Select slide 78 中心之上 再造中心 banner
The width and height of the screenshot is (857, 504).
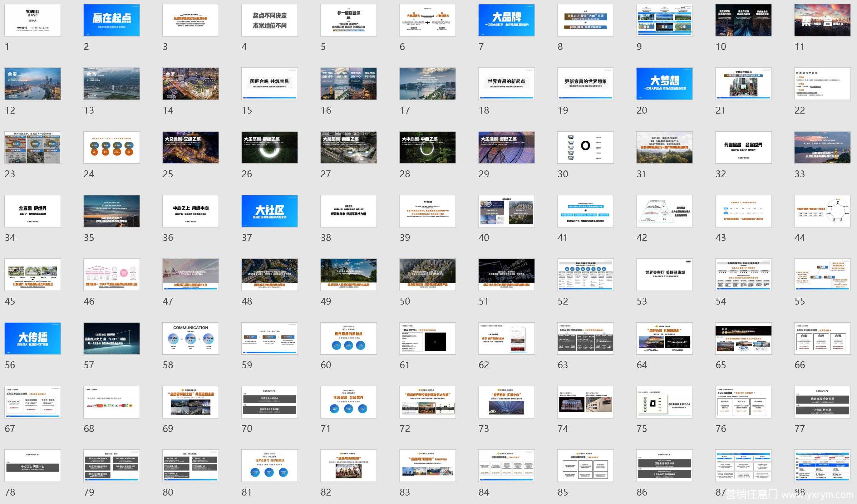click(x=33, y=466)
